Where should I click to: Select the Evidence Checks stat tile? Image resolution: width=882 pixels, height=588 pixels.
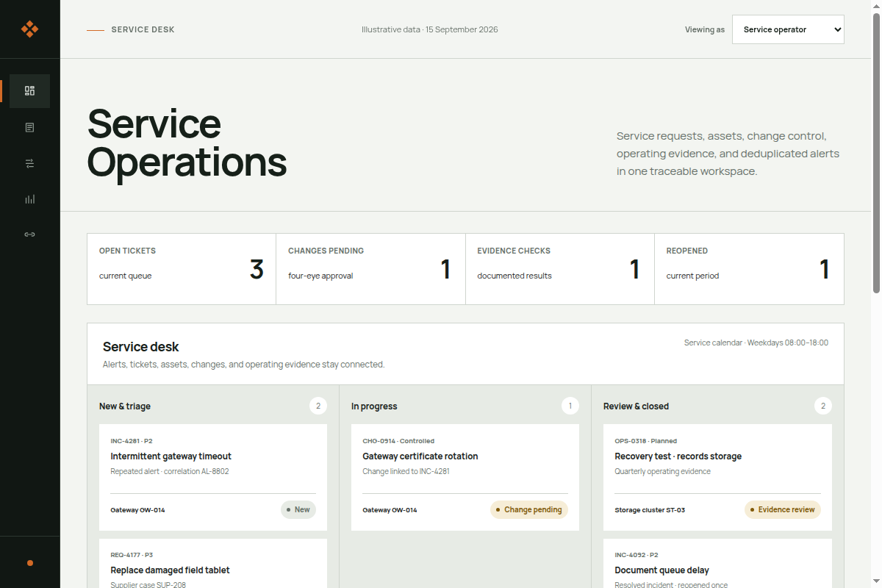click(560, 269)
